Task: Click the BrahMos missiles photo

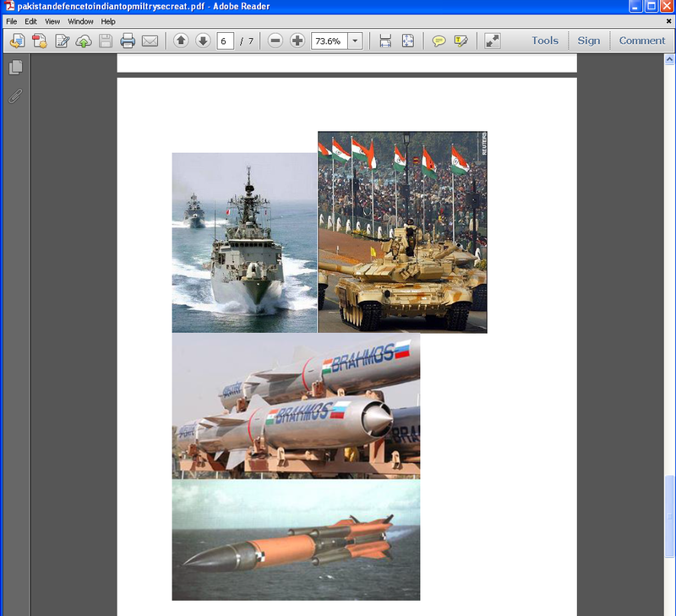Action: pos(297,406)
